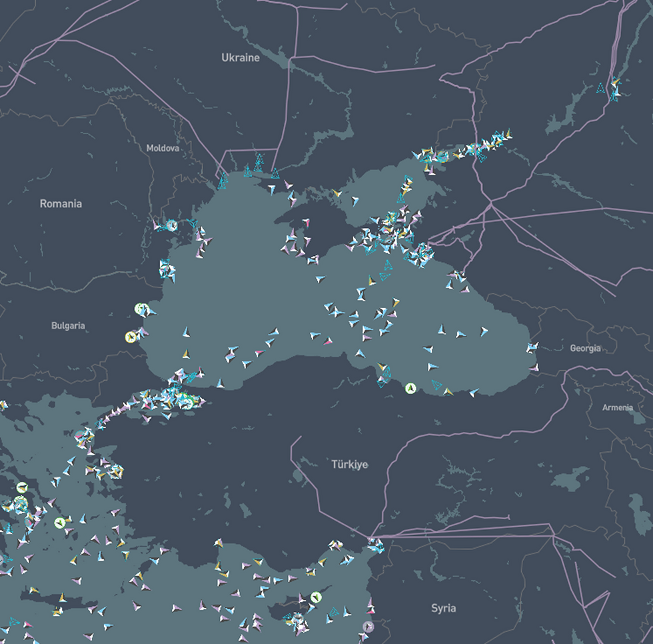Click the Türkiye country label
This screenshot has width=653, height=644.
tap(350, 464)
